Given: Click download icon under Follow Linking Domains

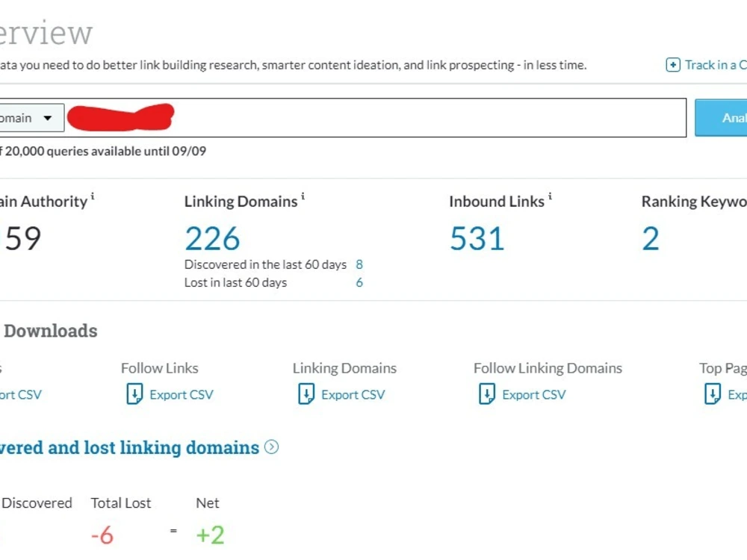Looking at the screenshot, I should pyautogui.click(x=487, y=394).
